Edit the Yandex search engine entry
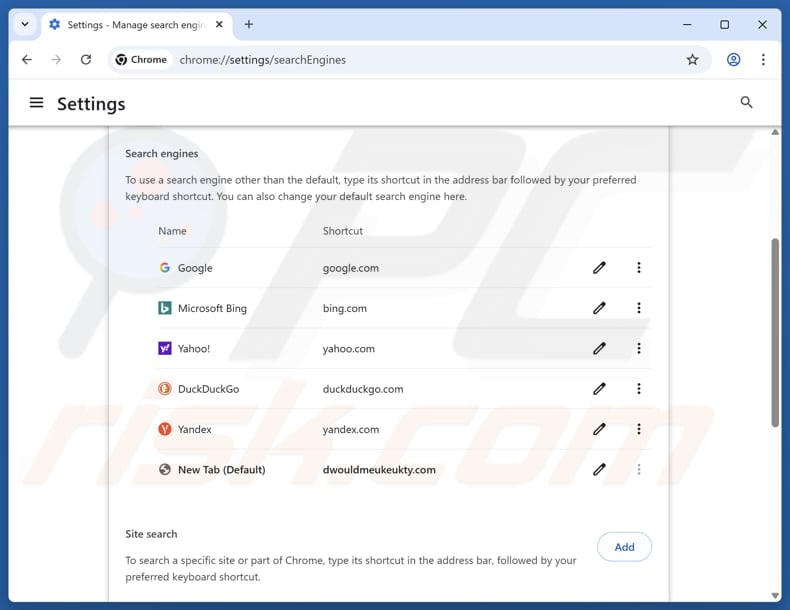This screenshot has height=610, width=790. [x=599, y=429]
